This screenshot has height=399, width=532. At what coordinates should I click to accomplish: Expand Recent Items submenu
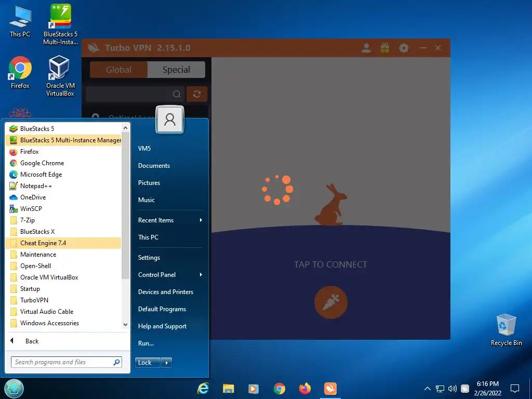pyautogui.click(x=170, y=220)
